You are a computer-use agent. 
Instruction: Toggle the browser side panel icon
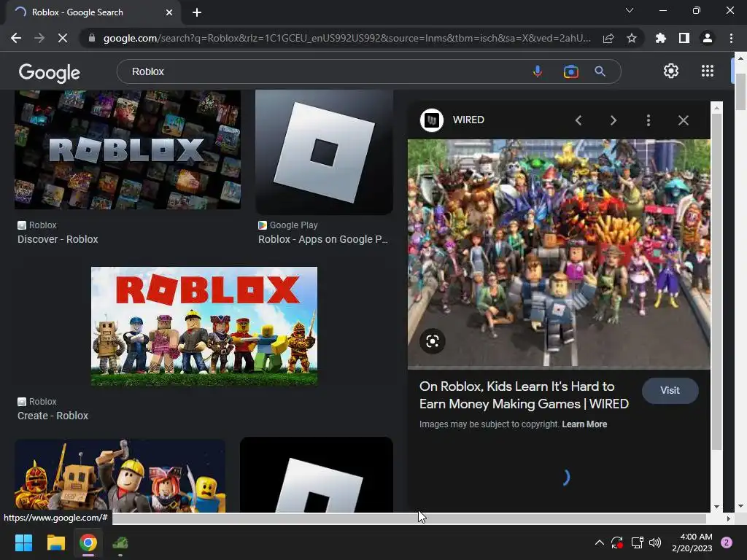click(x=684, y=38)
